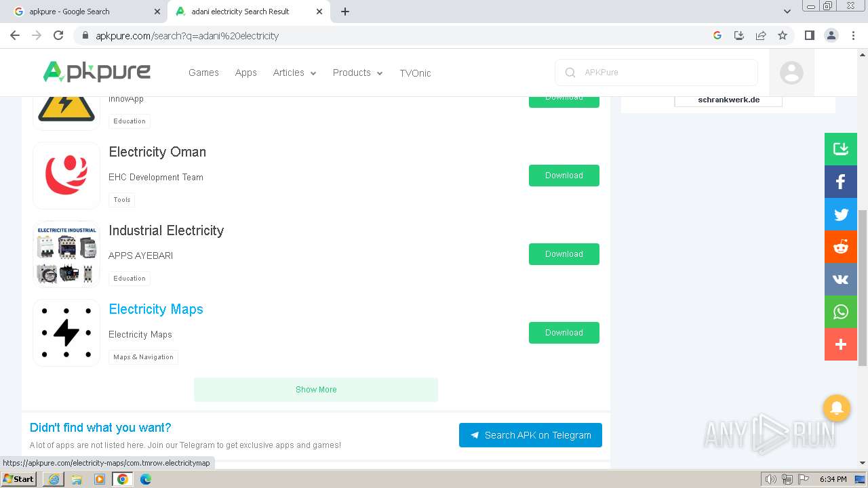Click the APPS AYEBARI developer text
The height and width of the screenshot is (488, 868).
pyautogui.click(x=141, y=256)
